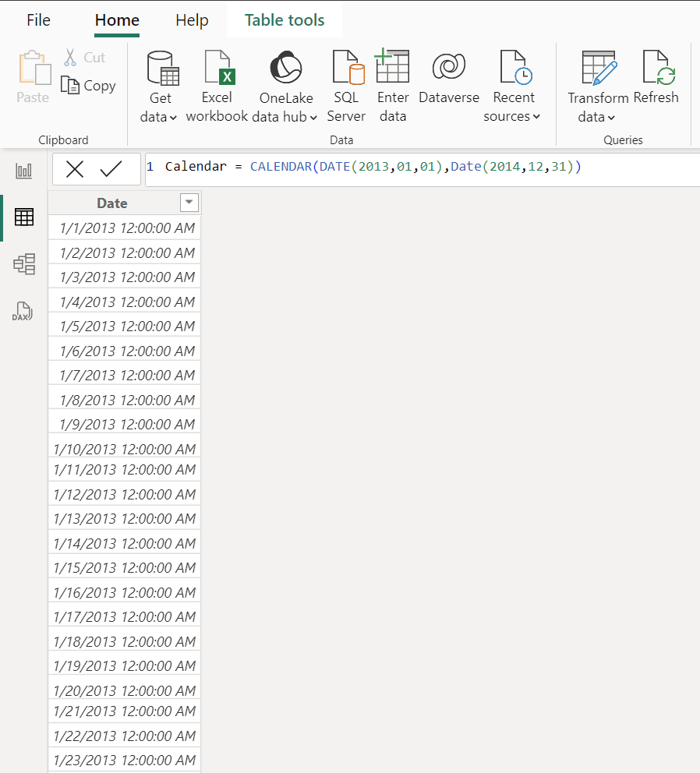The height and width of the screenshot is (773, 700).
Task: Copy the current selection
Action: pyautogui.click(x=88, y=86)
